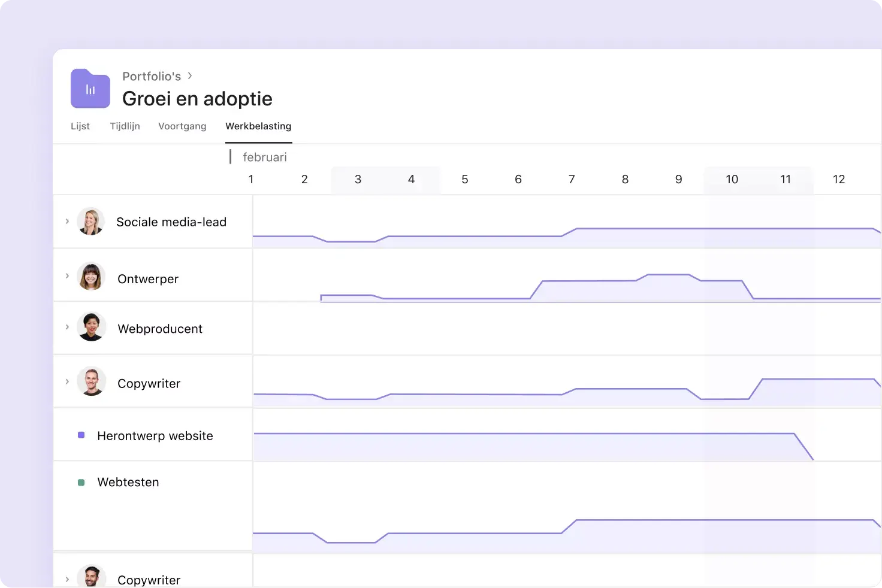Collapse the first Copywriter row chevron
This screenshot has width=882, height=588.
(67, 381)
